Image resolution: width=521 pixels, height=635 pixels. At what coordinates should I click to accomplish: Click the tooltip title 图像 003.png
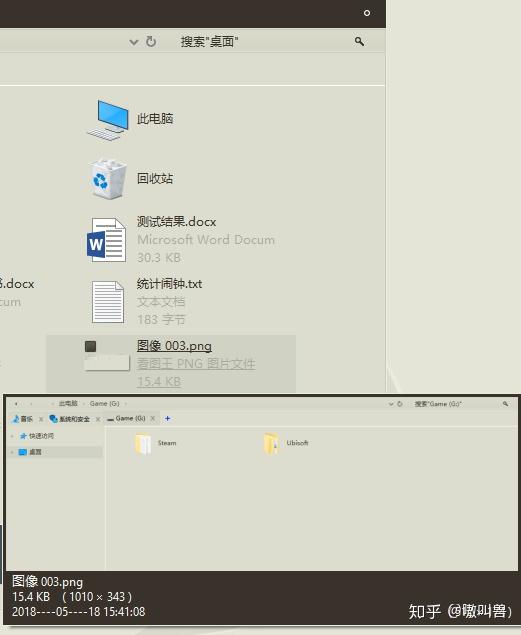pos(47,582)
